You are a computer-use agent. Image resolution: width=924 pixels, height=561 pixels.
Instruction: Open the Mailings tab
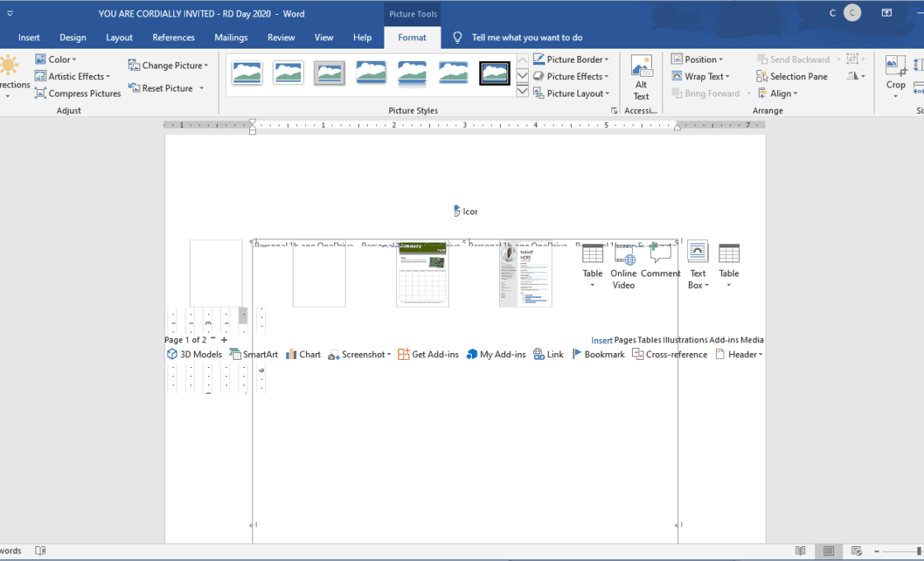click(231, 38)
